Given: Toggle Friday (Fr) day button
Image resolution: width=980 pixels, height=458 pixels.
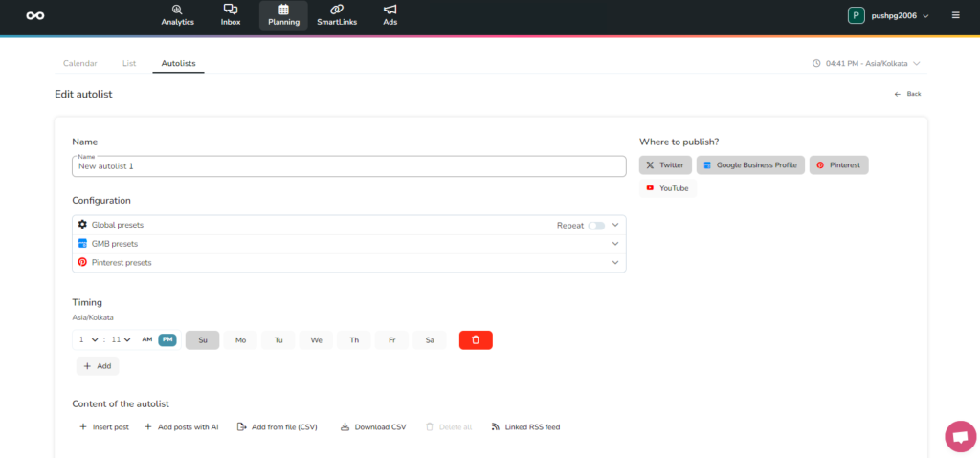Looking at the screenshot, I should (391, 339).
